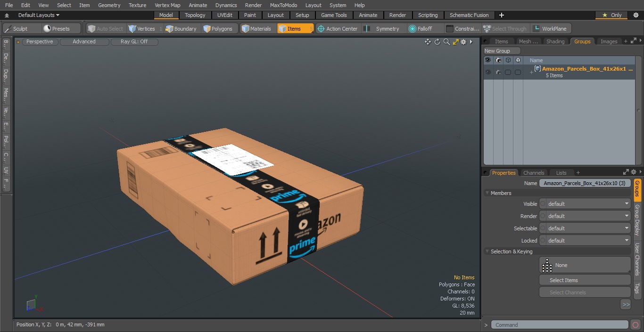Click the record button beside Command field

tap(635, 325)
